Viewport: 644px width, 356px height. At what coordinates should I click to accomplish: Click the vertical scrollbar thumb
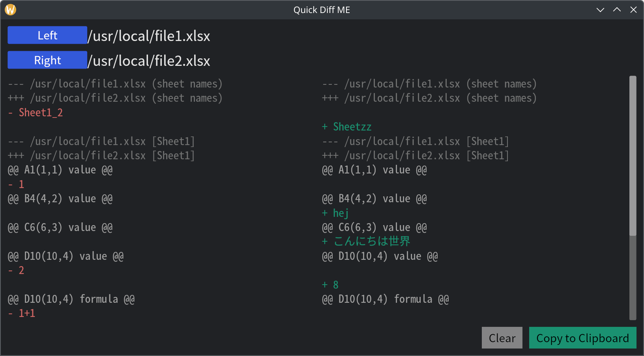(x=633, y=156)
